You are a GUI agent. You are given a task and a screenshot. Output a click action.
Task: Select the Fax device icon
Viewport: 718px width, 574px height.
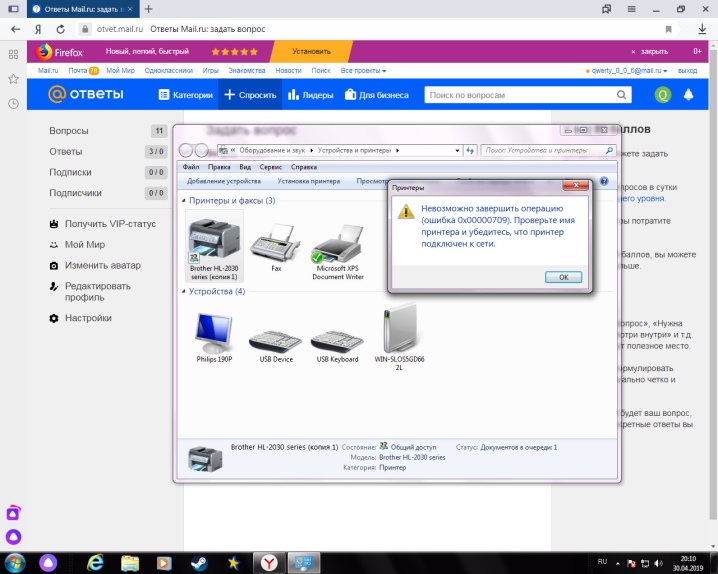[276, 243]
